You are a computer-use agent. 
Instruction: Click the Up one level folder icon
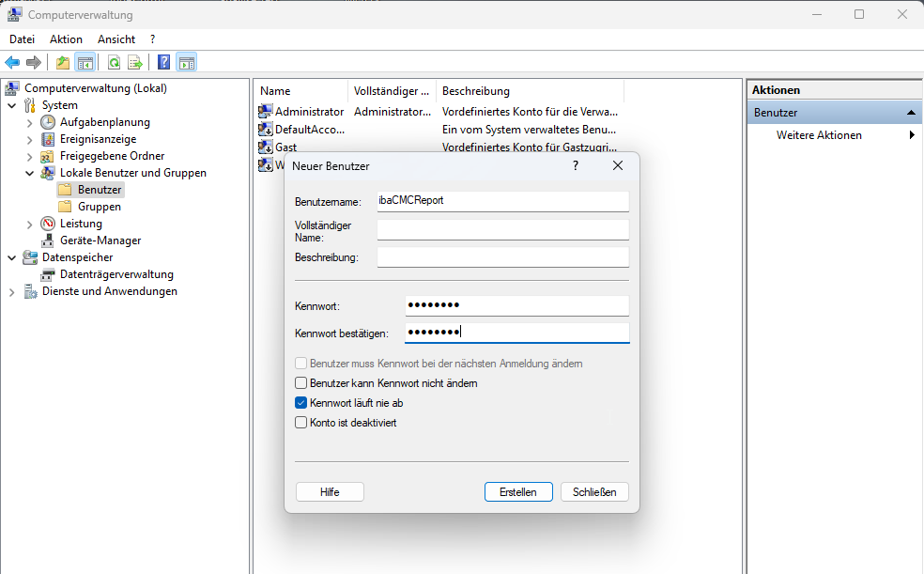(x=63, y=62)
